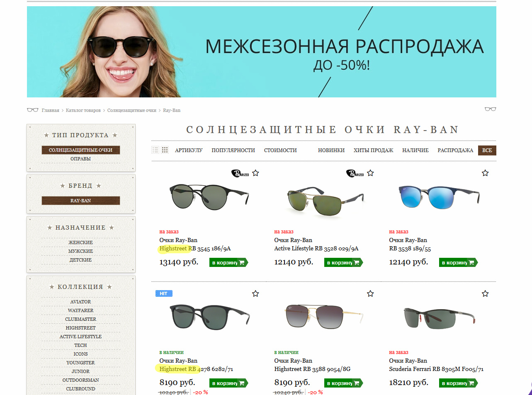
Task: Toggle the RAY-BAN brand filter
Action: click(80, 201)
